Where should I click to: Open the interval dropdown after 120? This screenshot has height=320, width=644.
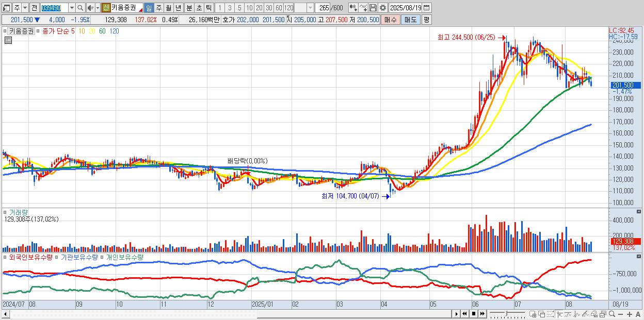(x=310, y=8)
